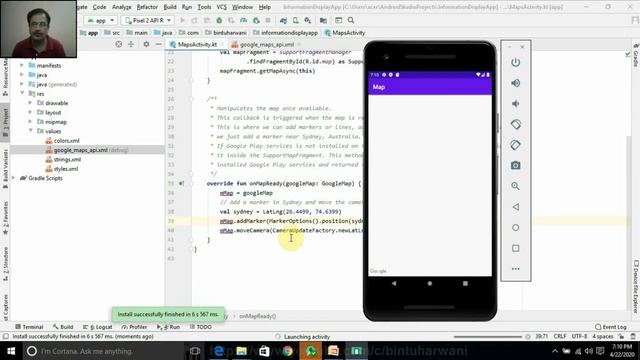Click the emulator overview square icon
This screenshot has height=360, width=640.
[x=516, y=248]
